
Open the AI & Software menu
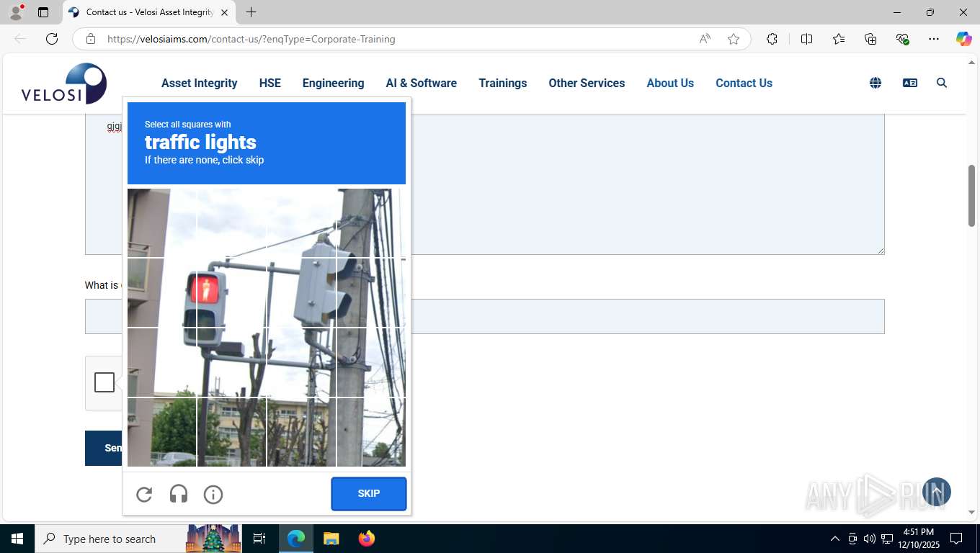click(422, 83)
